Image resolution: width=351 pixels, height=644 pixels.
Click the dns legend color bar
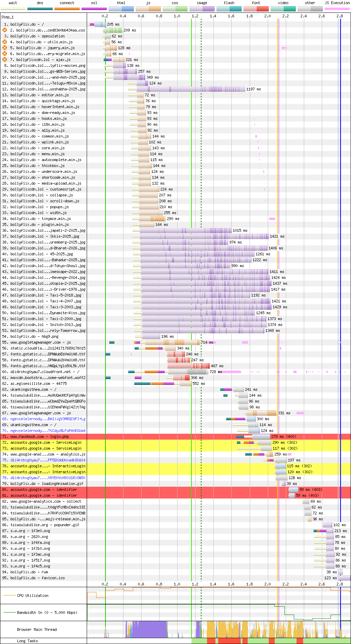click(x=40, y=9)
